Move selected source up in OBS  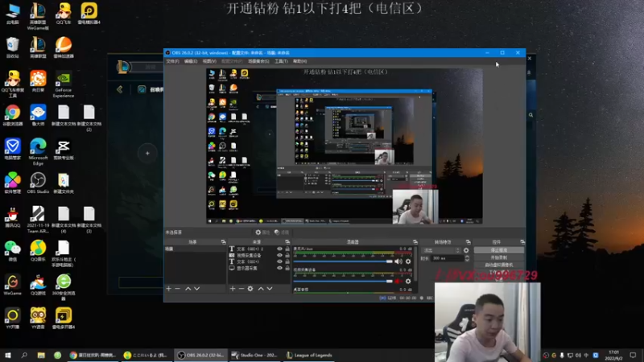point(260,289)
